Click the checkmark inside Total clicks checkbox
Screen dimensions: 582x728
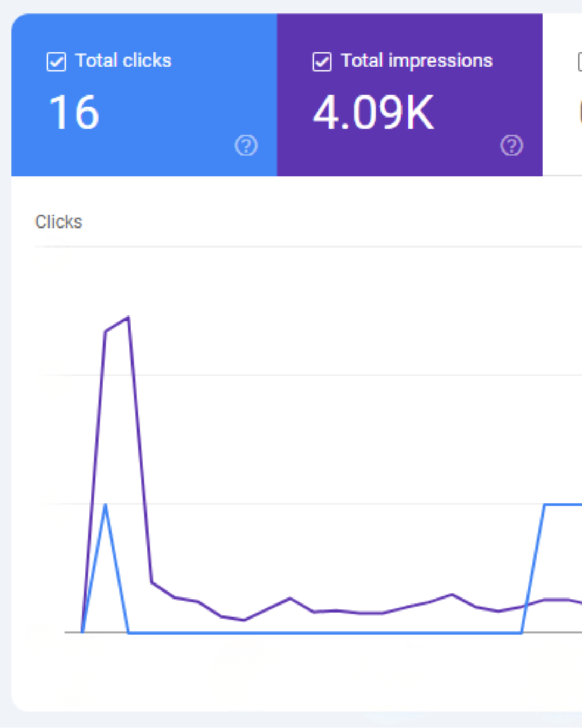click(56, 61)
